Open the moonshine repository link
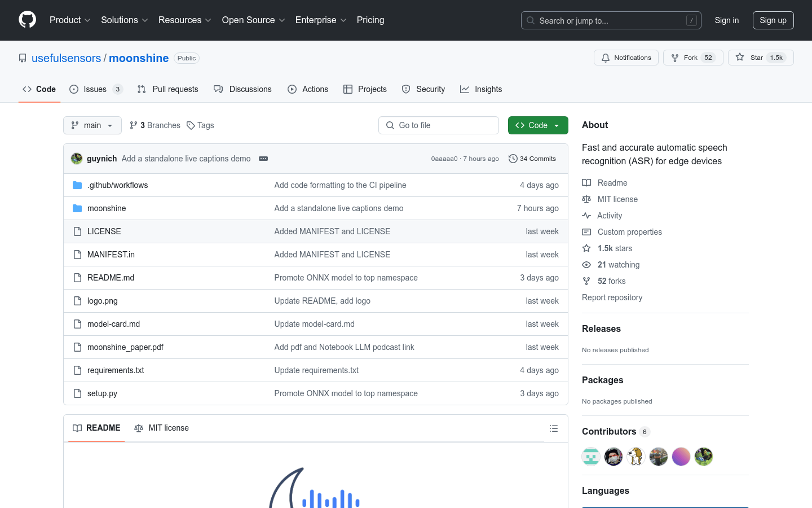 [139, 58]
